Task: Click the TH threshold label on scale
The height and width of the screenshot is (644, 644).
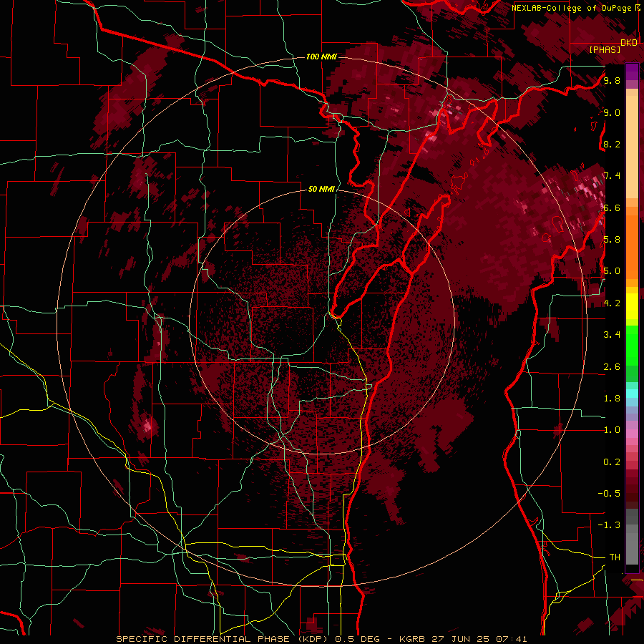Action: 615,557
